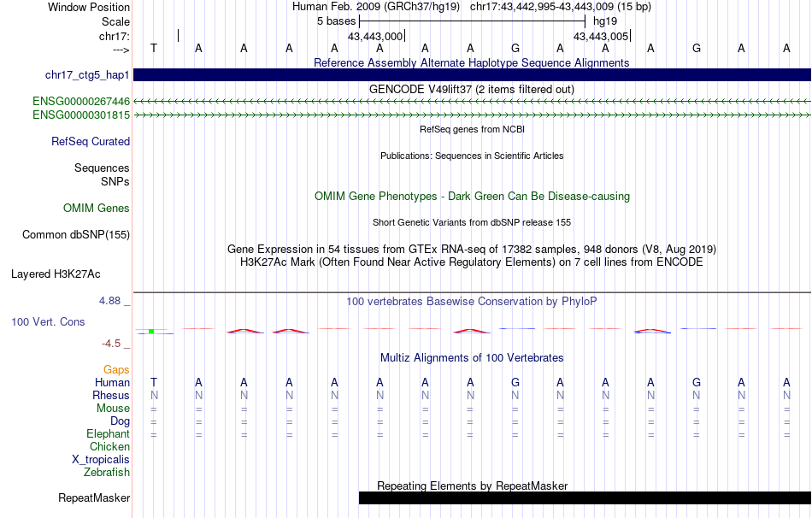Click the 43,443,005 position marker

coord(603,36)
